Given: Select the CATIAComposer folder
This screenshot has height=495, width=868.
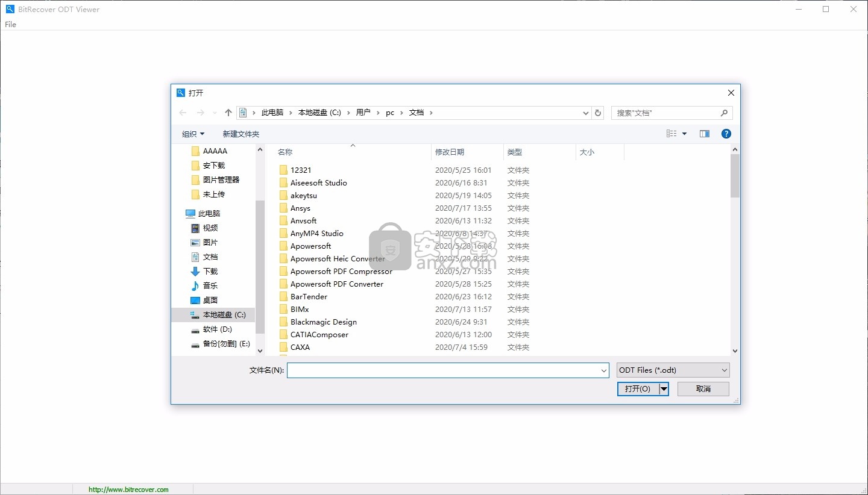Looking at the screenshot, I should tap(319, 335).
